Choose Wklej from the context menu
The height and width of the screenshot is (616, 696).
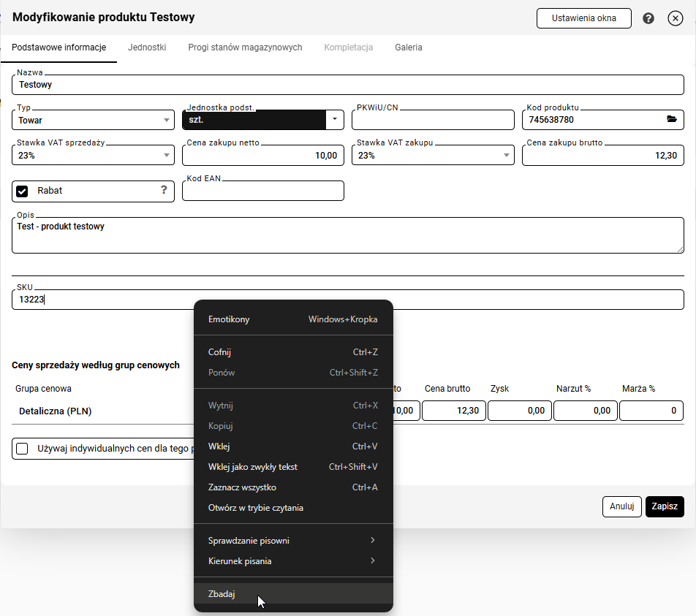(x=219, y=446)
